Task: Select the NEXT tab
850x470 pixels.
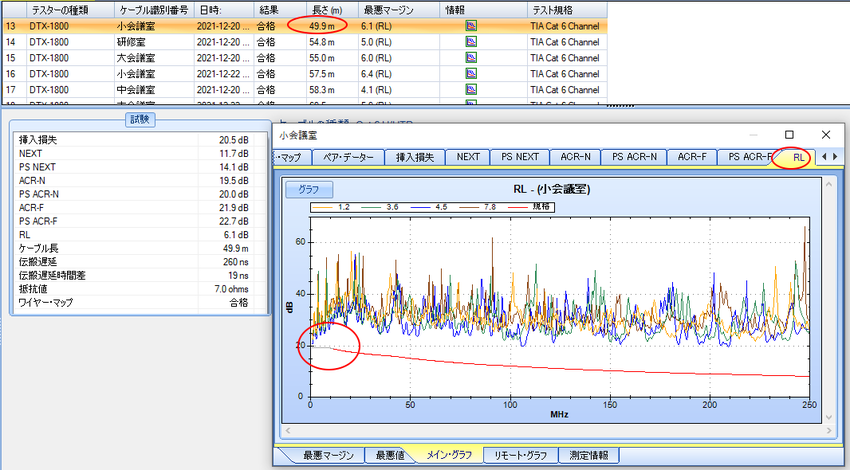Action: (468, 157)
